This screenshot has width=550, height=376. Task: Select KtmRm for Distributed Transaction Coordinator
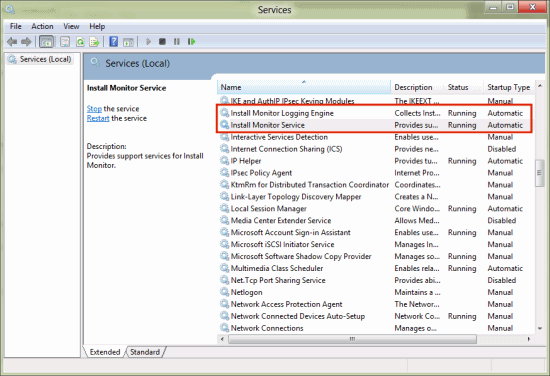(309, 184)
